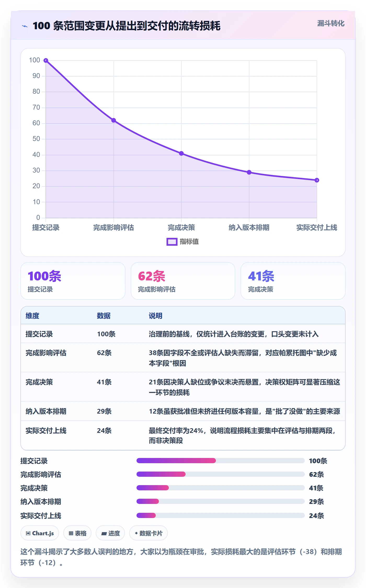The height and width of the screenshot is (588, 366).
Task: Toggle the 指标值 legend swatch
Action: pyautogui.click(x=172, y=242)
